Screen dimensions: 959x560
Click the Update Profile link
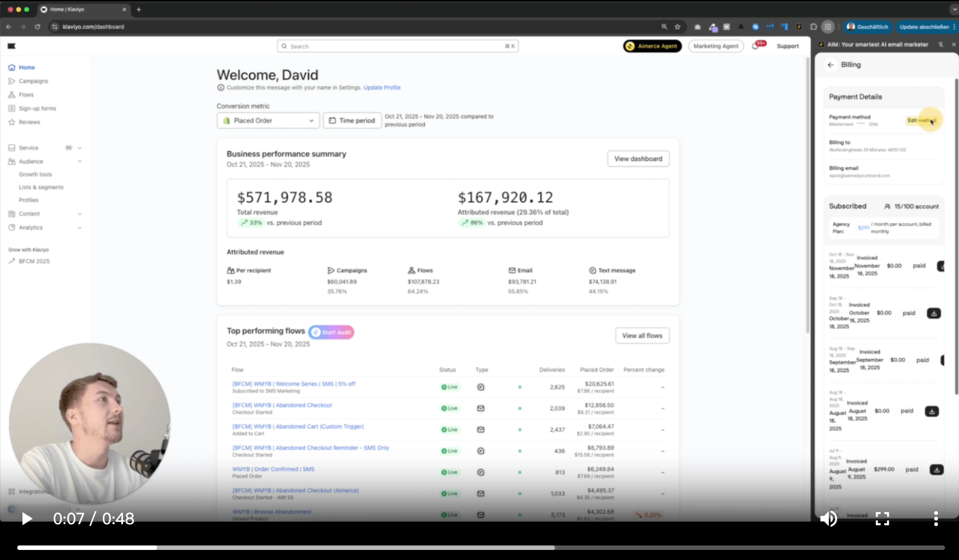point(382,88)
